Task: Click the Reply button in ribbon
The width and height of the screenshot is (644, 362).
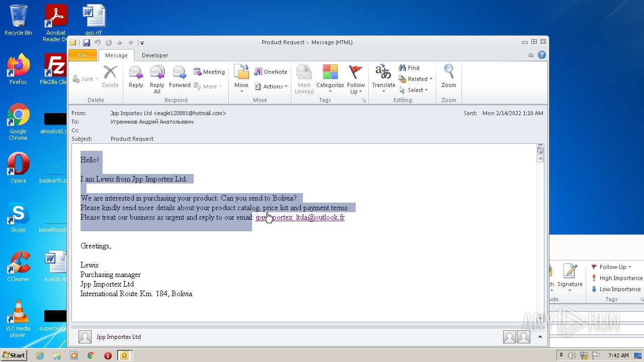Action: 136,78
